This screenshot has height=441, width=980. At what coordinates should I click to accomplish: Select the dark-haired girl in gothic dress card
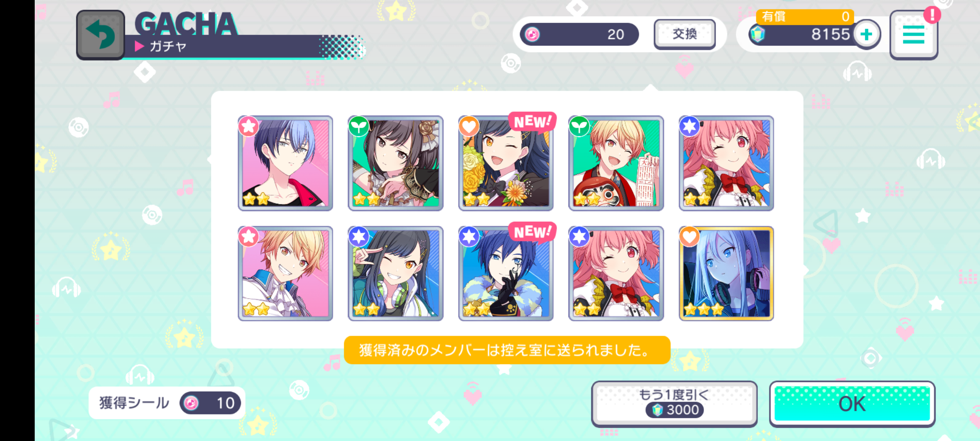pos(396,163)
